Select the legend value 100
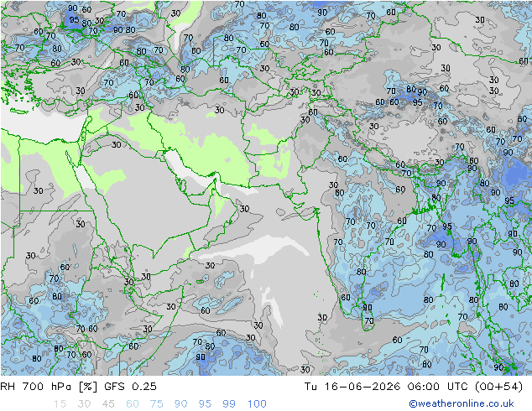The height and width of the screenshot is (411, 532). [257, 404]
